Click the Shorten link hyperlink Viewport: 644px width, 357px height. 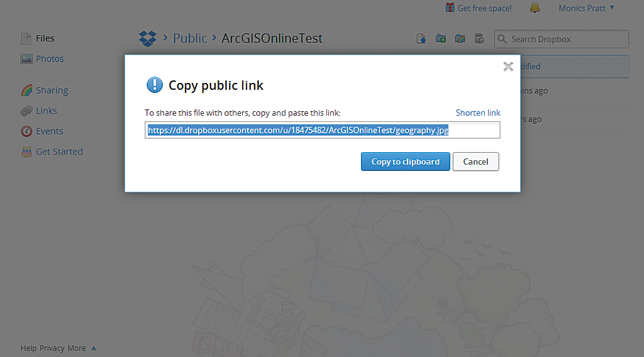point(478,113)
